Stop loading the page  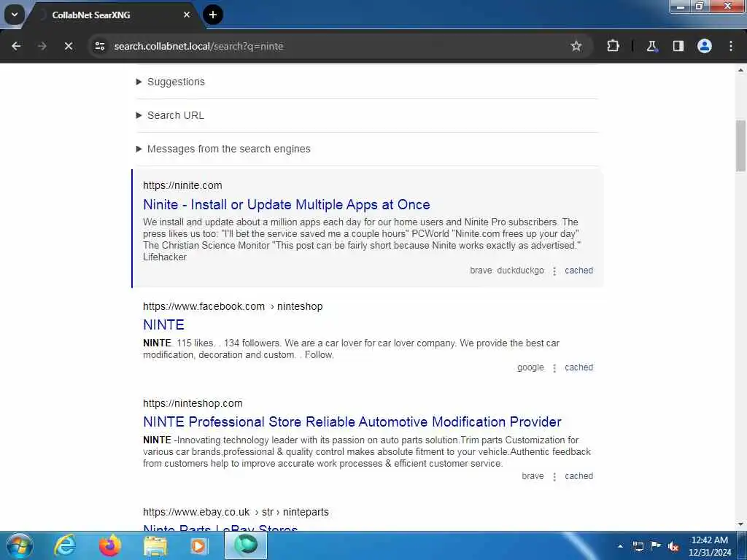[x=68, y=46]
